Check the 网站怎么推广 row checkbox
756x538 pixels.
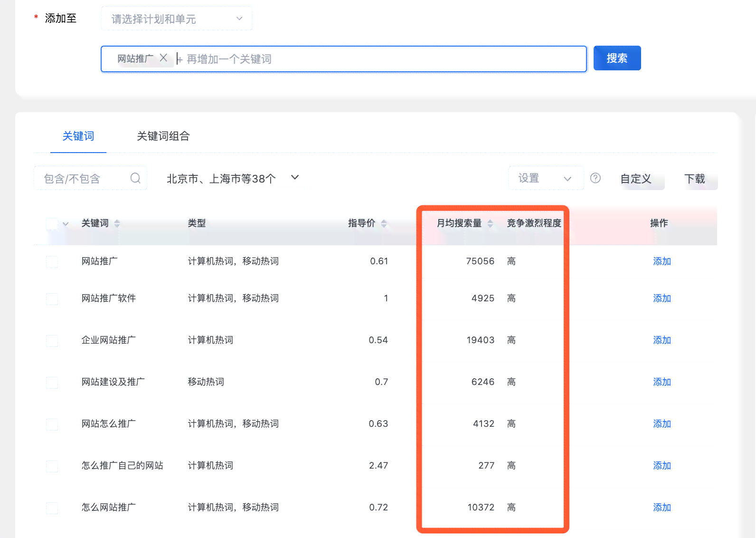pos(52,424)
